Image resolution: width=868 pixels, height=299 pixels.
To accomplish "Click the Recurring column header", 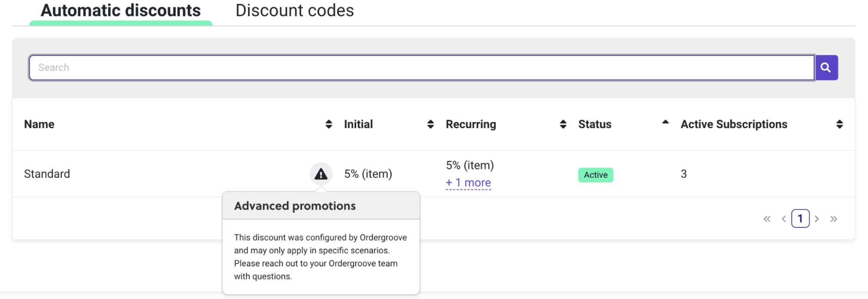I will pyautogui.click(x=471, y=124).
